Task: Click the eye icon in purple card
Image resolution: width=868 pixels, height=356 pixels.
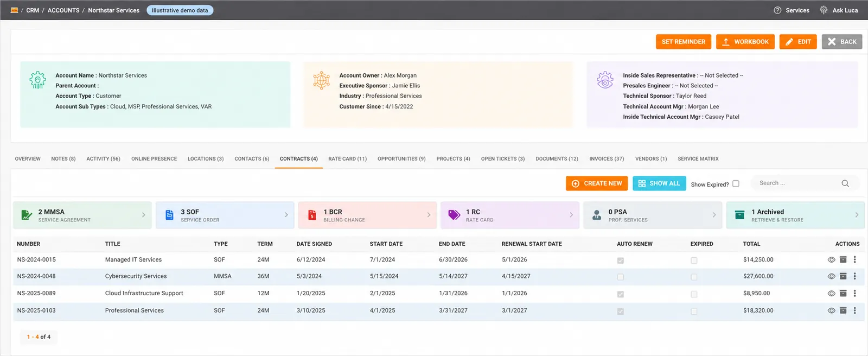Action: tap(605, 80)
